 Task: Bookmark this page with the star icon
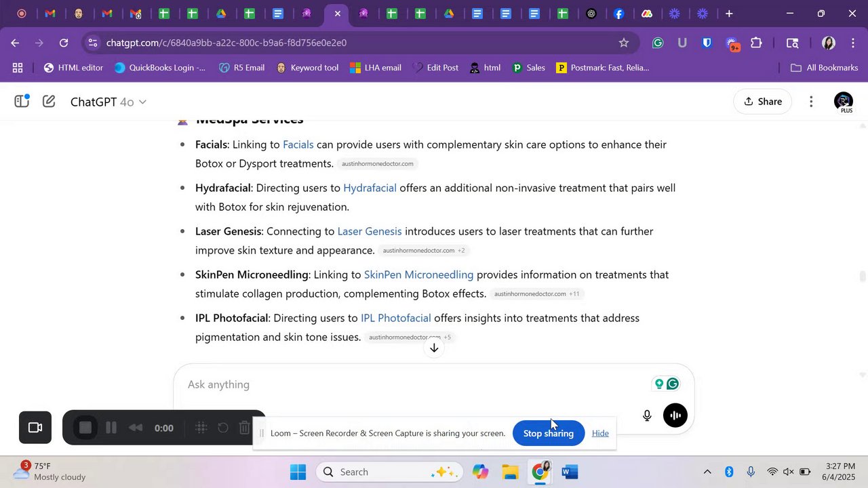click(624, 43)
